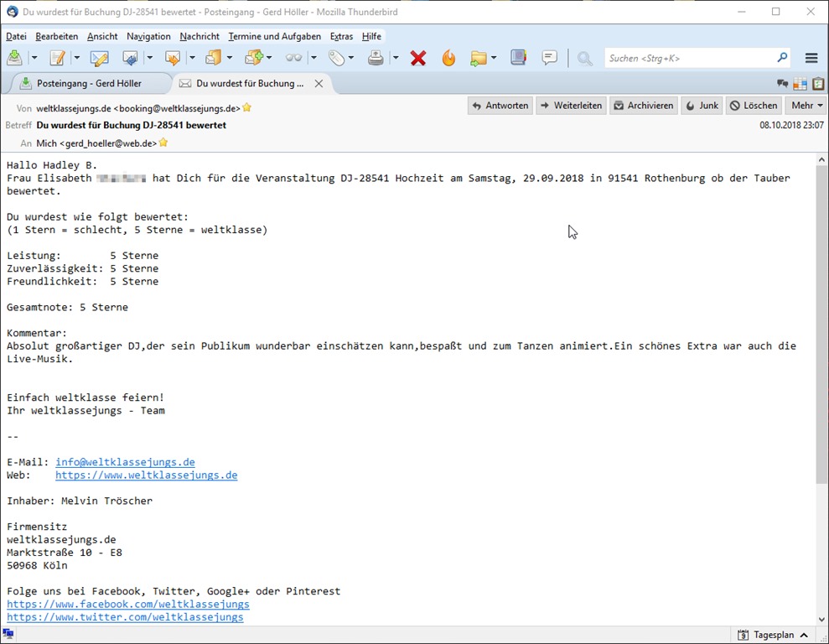
Task: Open the Move-to folder dropdown arrow
Action: tap(494, 58)
